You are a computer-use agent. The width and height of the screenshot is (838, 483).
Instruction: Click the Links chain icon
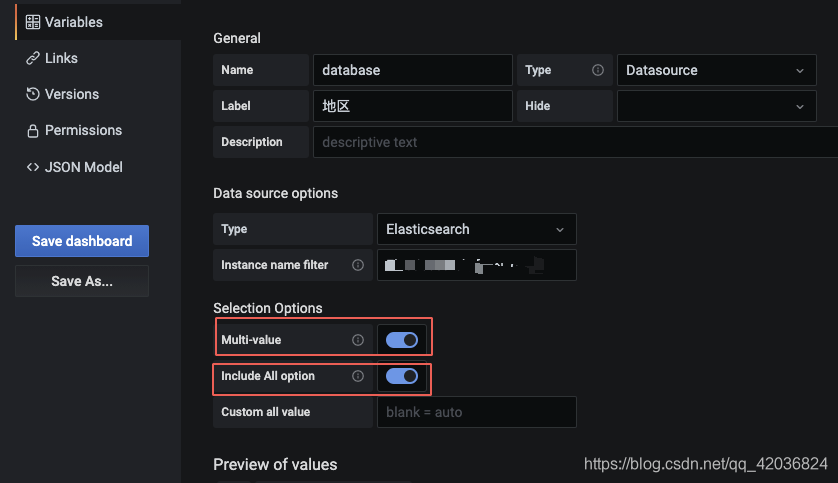[33, 58]
